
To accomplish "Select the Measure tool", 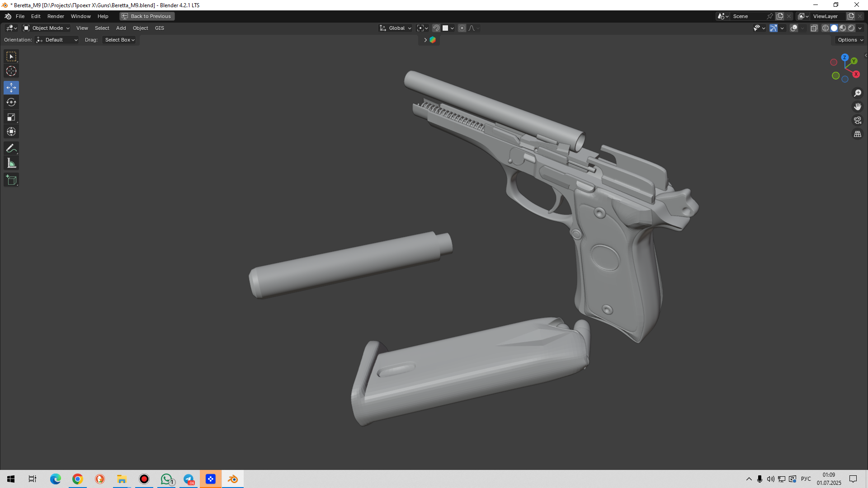I will click(11, 164).
